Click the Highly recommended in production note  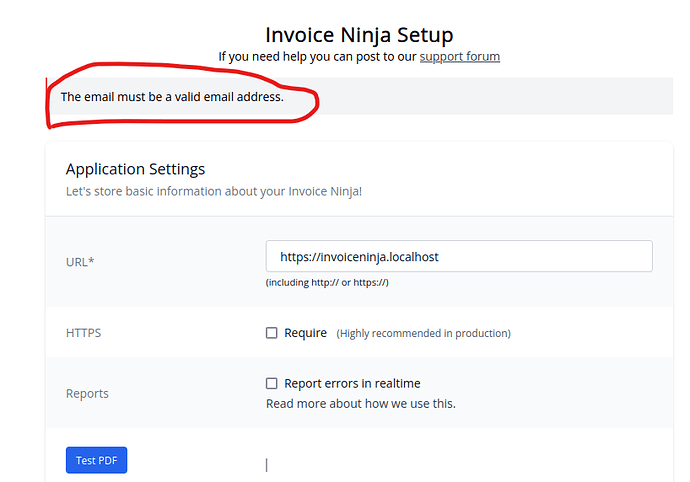pyautogui.click(x=423, y=333)
